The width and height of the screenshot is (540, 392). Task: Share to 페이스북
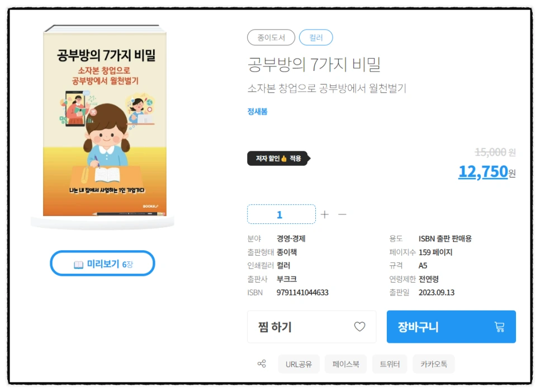[345, 364]
